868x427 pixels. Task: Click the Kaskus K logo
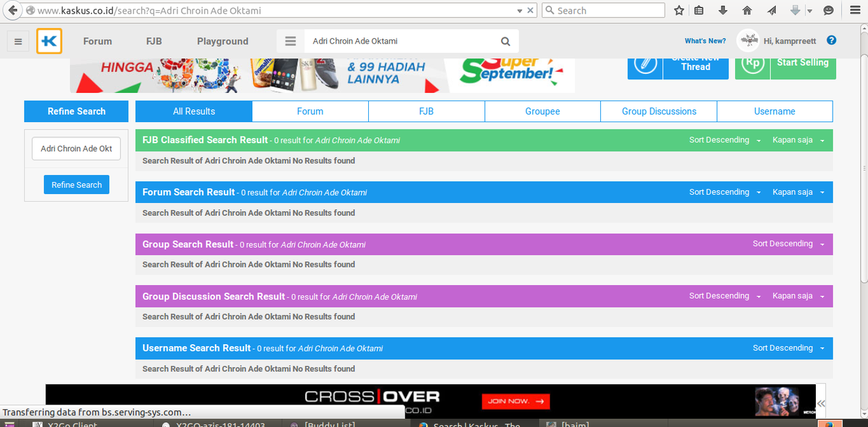pyautogui.click(x=50, y=41)
